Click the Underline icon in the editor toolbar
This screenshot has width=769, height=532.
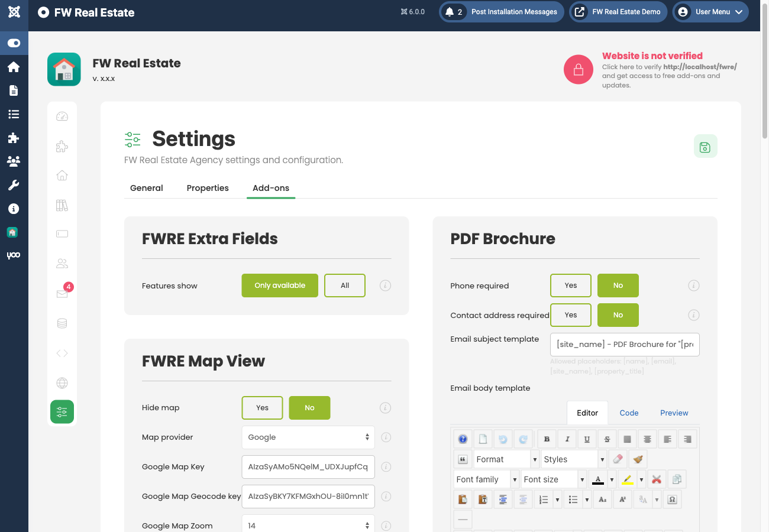pyautogui.click(x=587, y=439)
